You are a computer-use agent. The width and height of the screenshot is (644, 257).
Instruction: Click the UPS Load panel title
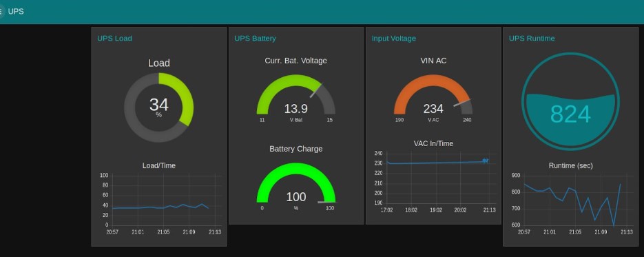click(114, 38)
